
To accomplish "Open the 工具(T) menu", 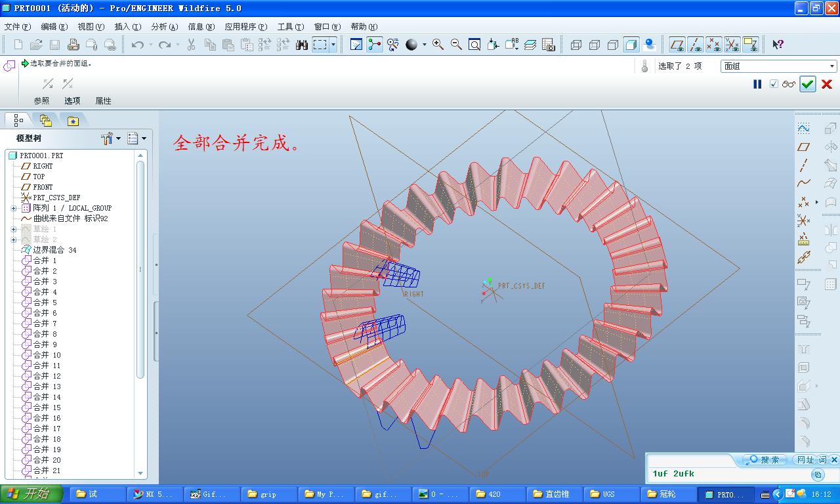I will point(290,27).
